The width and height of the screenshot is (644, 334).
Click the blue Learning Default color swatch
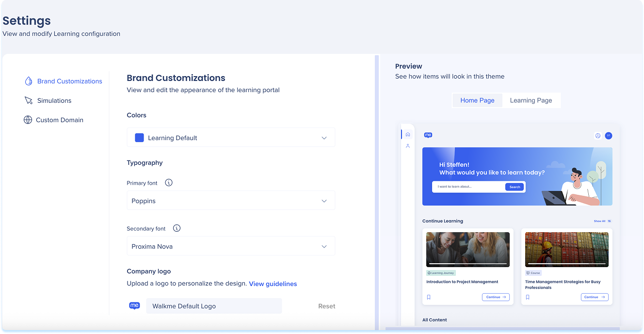[x=139, y=138]
